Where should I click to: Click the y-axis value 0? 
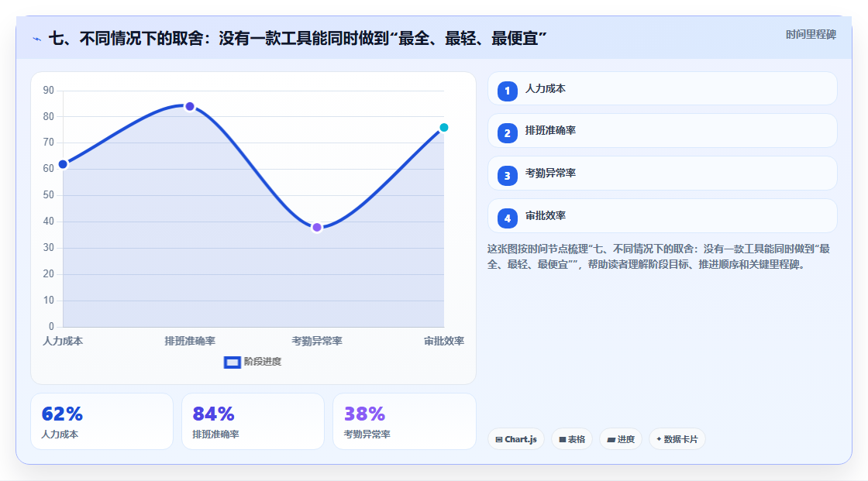coord(51,327)
